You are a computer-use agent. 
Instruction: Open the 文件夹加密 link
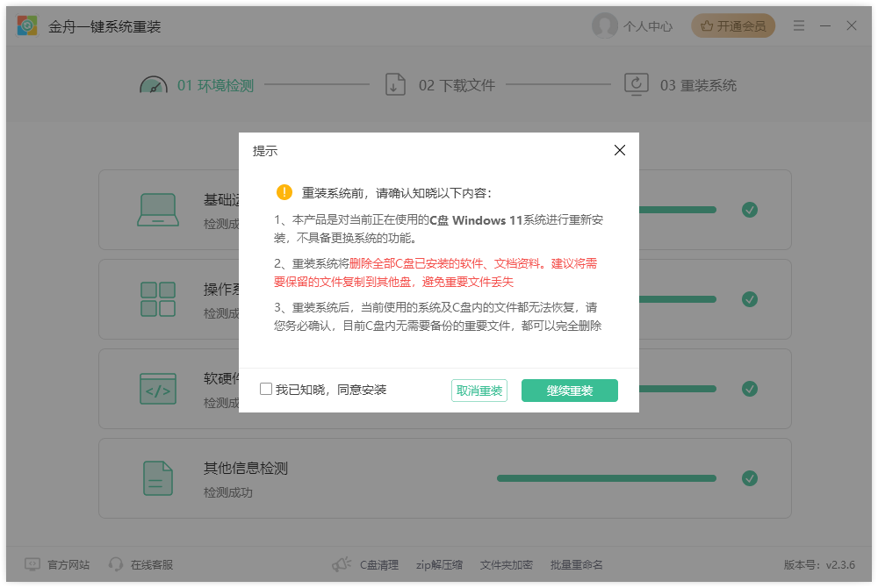click(507, 565)
